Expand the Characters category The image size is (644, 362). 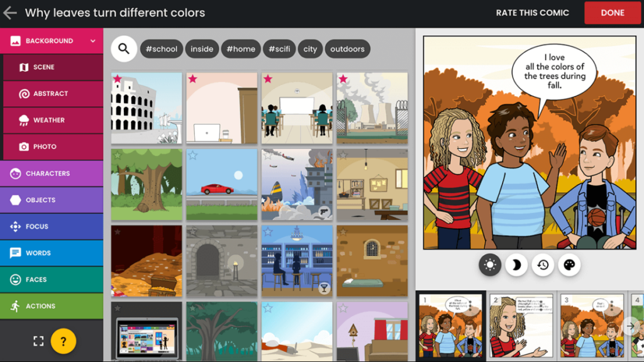[52, 173]
